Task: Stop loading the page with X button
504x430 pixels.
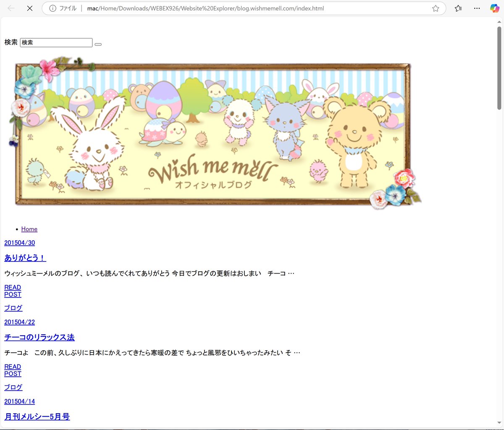Action: (x=30, y=8)
